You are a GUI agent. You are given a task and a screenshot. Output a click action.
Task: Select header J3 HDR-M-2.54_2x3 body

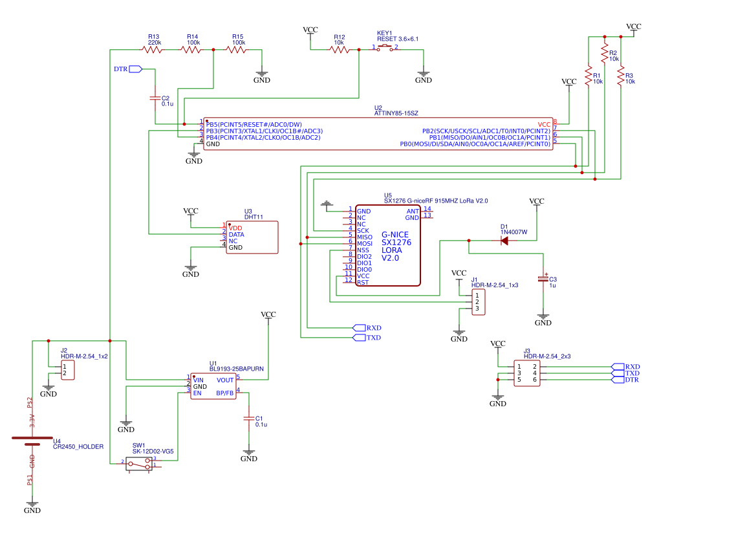tap(526, 373)
